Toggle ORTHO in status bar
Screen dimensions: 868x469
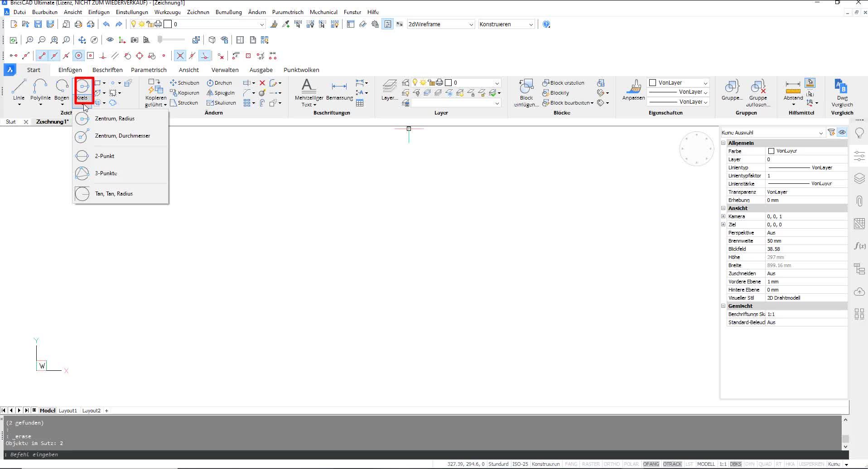tap(612, 464)
